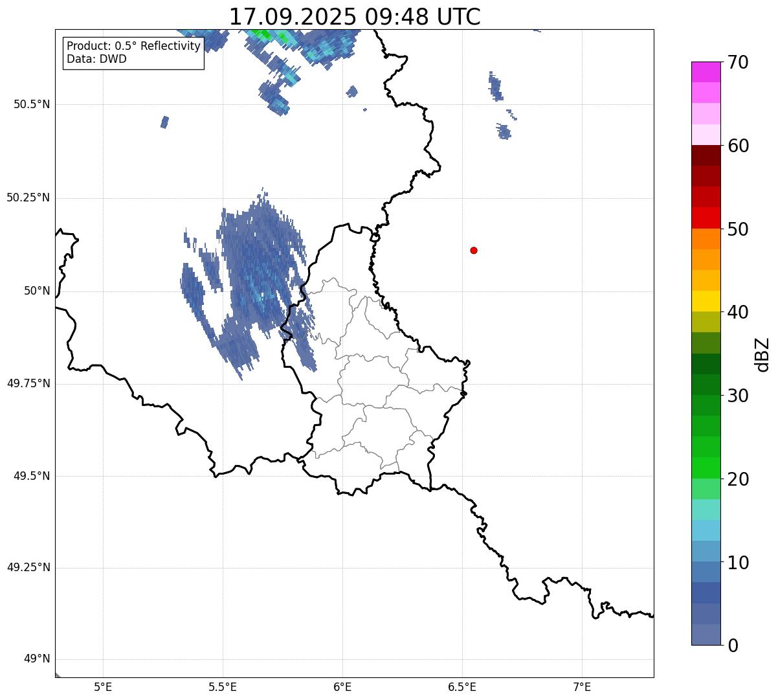
Task: Click the colorbar tick label 30
Action: click(x=738, y=396)
